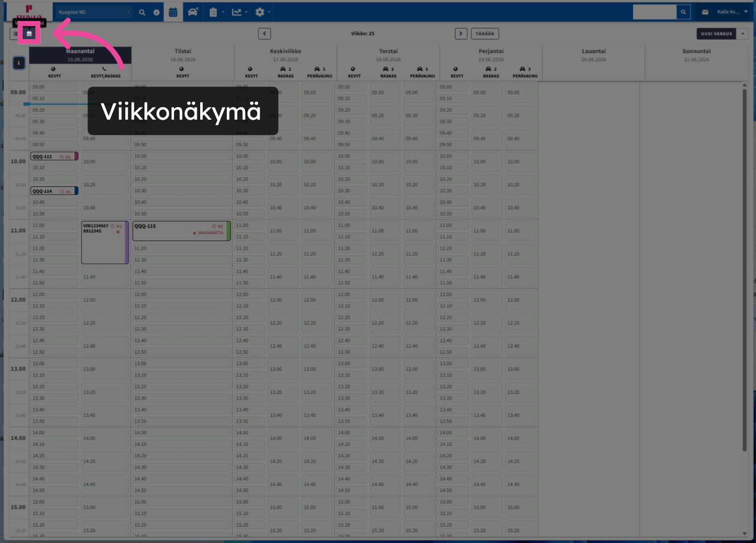This screenshot has width=756, height=543.
Task: Expand the arrow beside UUSI VARAUS
Action: [742, 34]
